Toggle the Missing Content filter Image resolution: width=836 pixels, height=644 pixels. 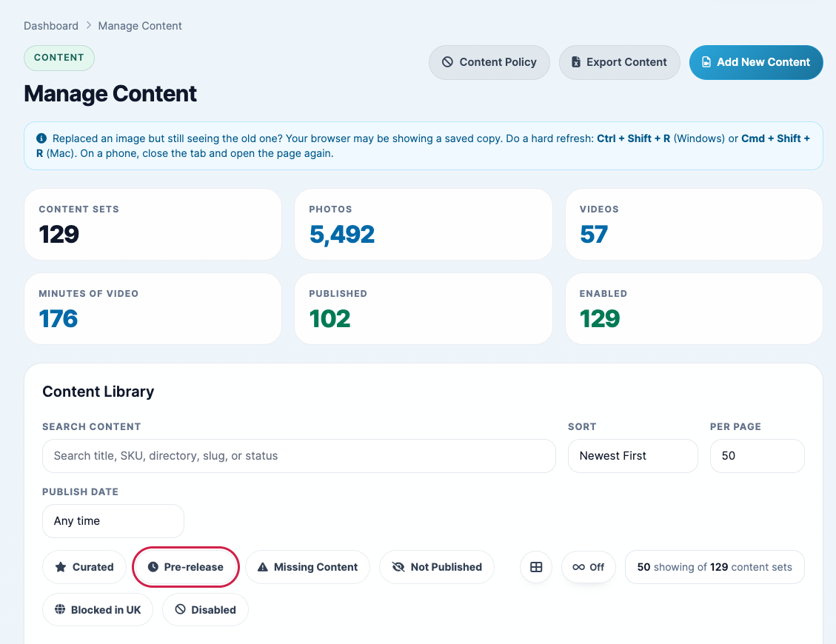[307, 567]
